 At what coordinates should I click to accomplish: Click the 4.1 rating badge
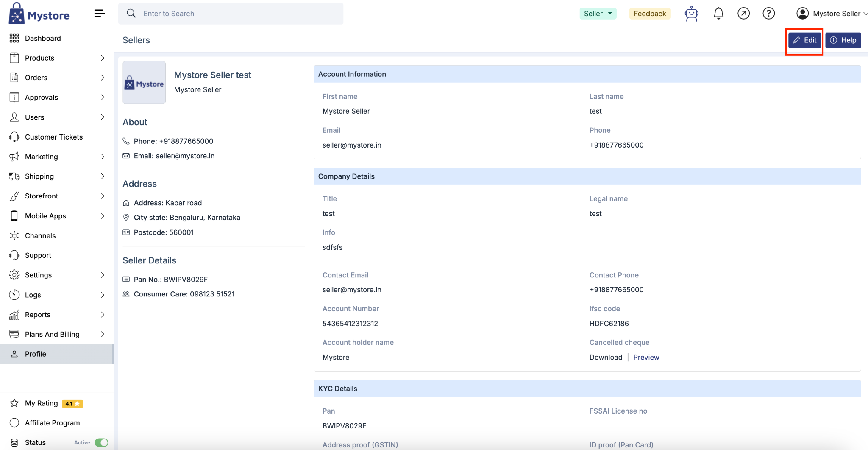72,404
